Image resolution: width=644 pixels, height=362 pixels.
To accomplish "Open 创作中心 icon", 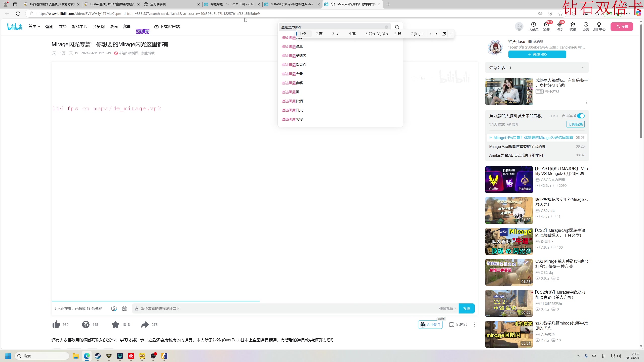I will click(599, 26).
